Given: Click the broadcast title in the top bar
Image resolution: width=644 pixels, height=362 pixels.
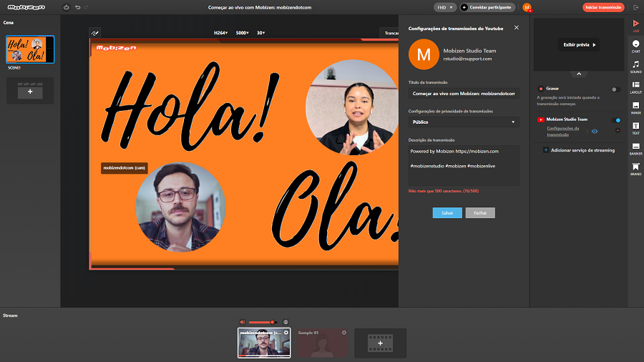Looking at the screenshot, I should pyautogui.click(x=260, y=7).
